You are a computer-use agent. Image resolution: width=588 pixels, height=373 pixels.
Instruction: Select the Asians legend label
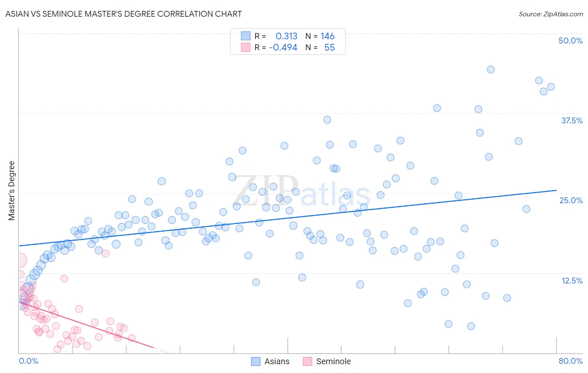coord(277,361)
